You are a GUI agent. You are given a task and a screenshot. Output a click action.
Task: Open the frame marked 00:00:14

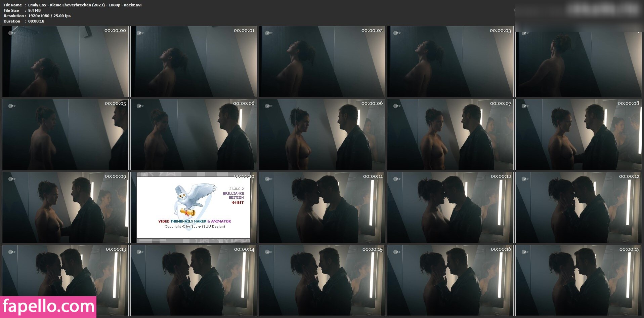click(194, 280)
